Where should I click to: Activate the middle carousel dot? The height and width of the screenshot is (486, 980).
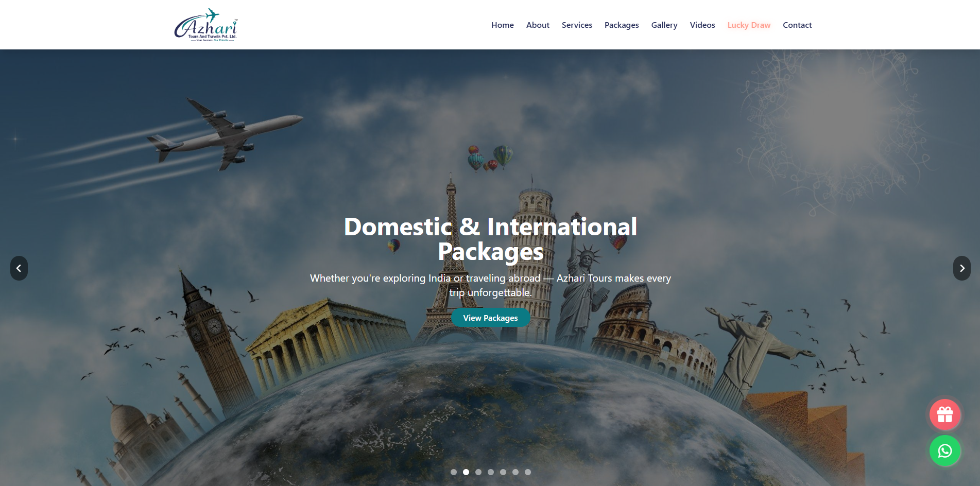pyautogui.click(x=491, y=472)
